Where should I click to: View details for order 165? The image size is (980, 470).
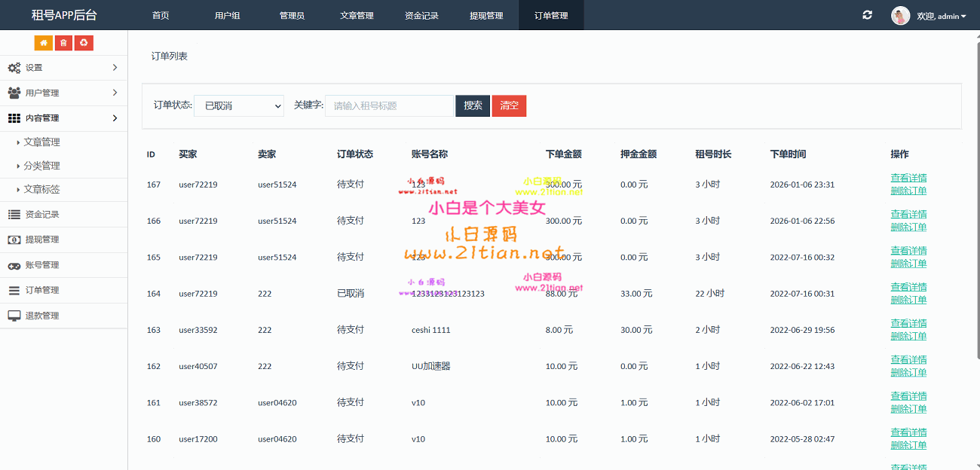908,250
